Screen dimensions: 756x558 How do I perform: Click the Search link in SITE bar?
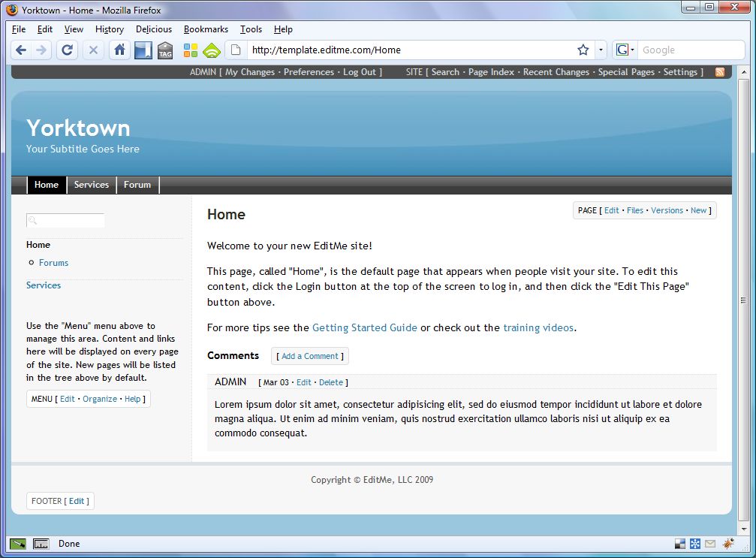click(445, 72)
